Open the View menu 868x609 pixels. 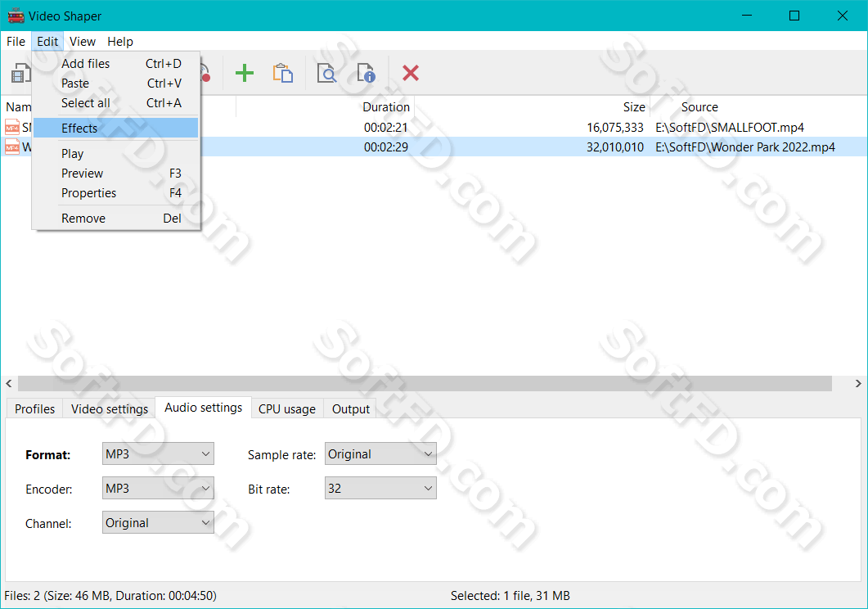pos(83,42)
